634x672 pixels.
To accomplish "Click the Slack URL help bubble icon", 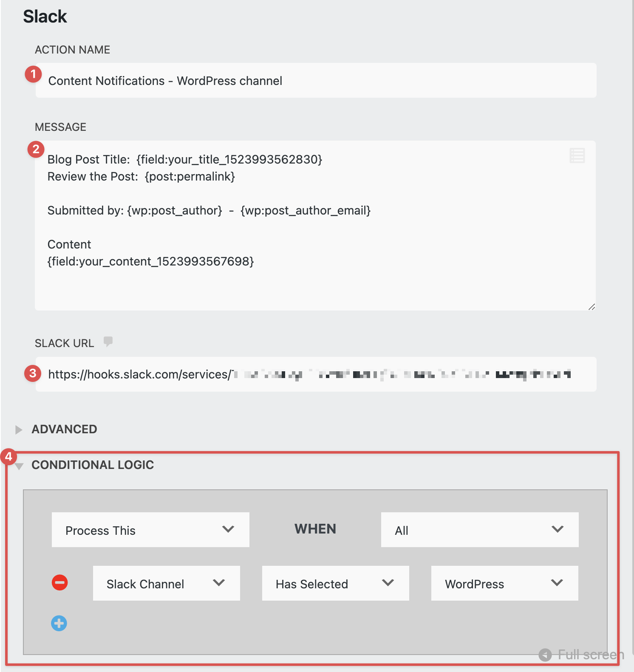I will pyautogui.click(x=108, y=342).
